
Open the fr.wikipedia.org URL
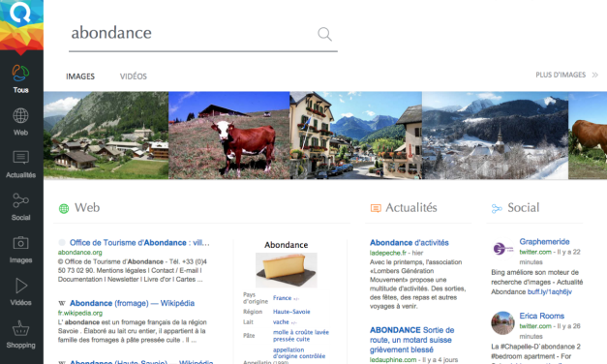click(x=80, y=313)
